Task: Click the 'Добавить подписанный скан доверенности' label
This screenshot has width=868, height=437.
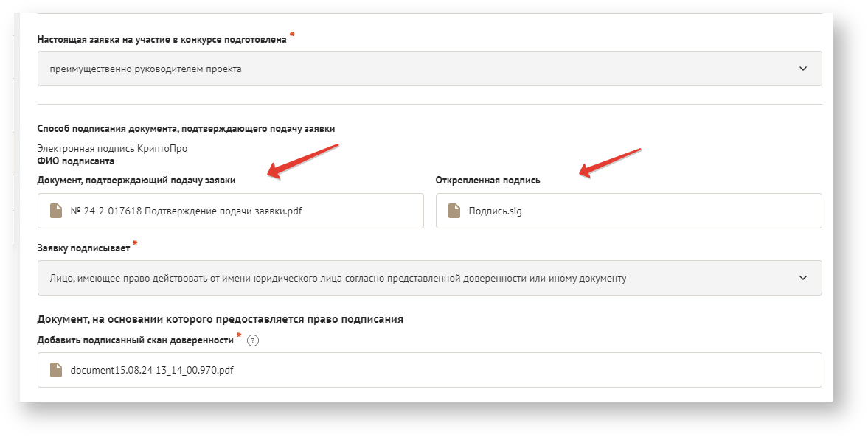Action: point(136,340)
